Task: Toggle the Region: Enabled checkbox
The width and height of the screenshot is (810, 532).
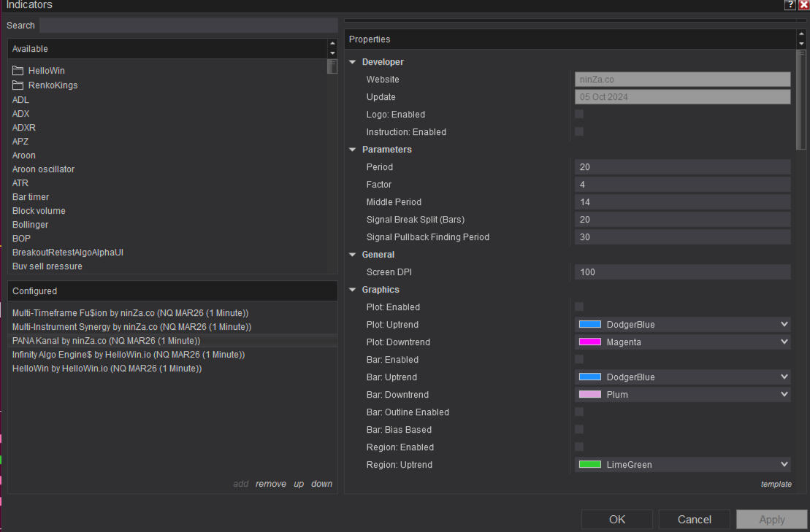Action: 579,447
